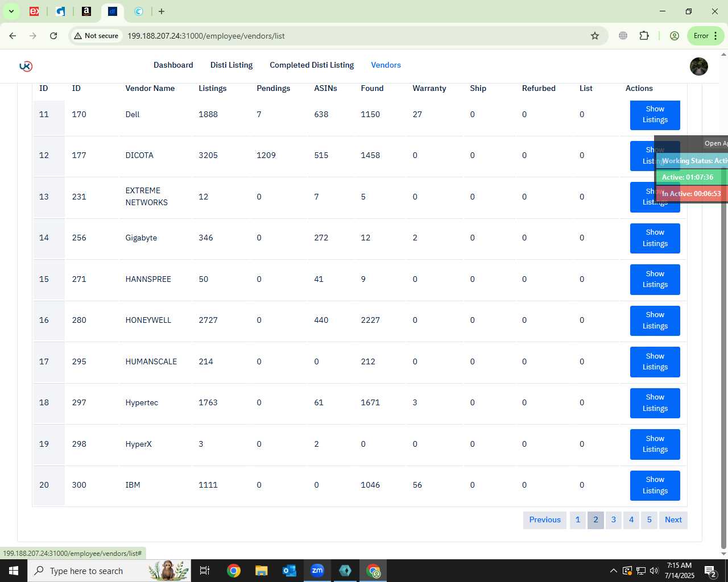The height and width of the screenshot is (582, 728).
Task: Open the Chrome profile icon
Action: [675, 36]
